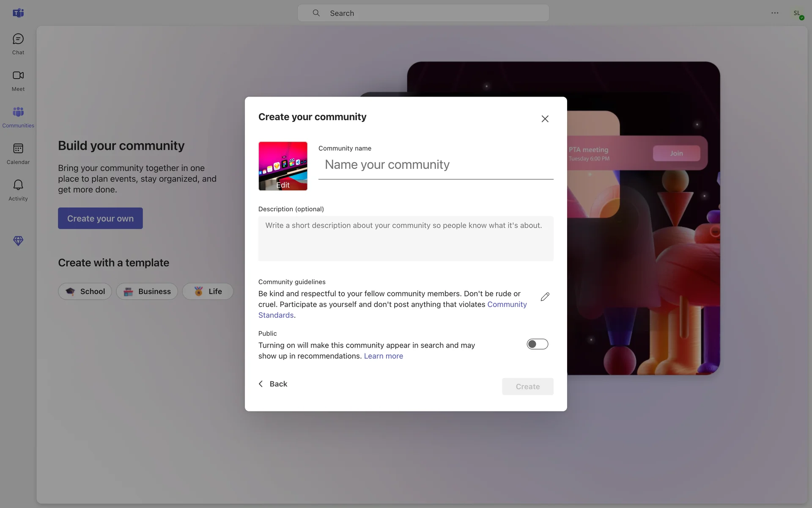Viewport: 812px width, 508px height.
Task: Open the Chat sidebar icon
Action: point(18,44)
